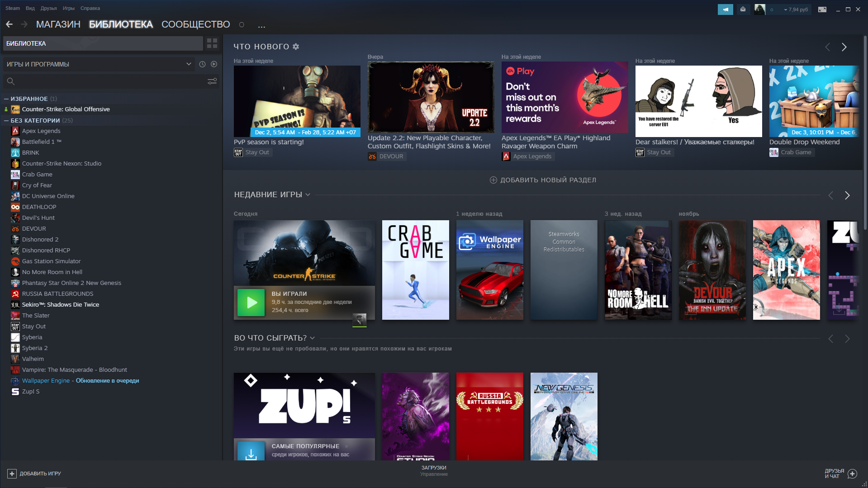Click the recent activity clock icon

pos(202,64)
